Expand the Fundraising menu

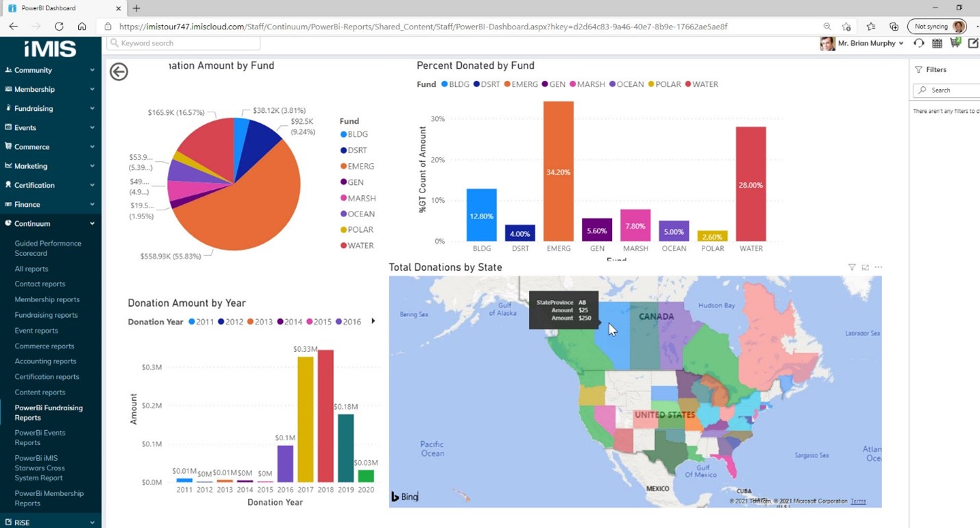click(x=50, y=108)
